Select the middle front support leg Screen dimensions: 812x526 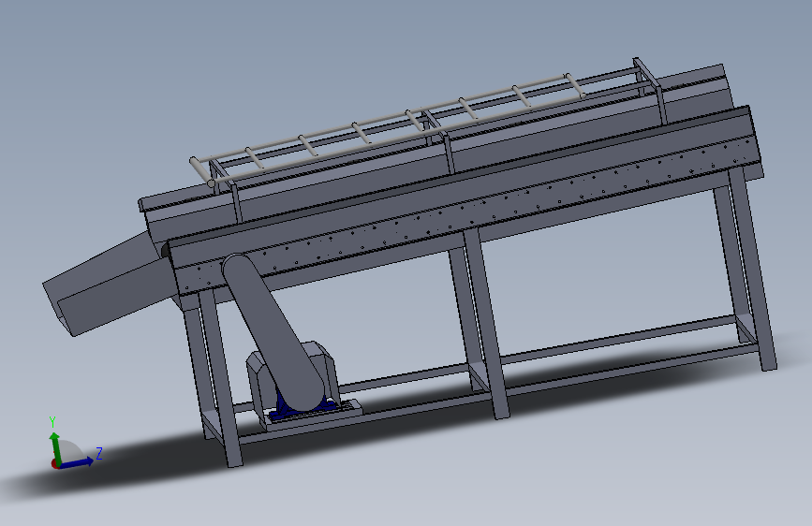pyautogui.click(x=486, y=324)
